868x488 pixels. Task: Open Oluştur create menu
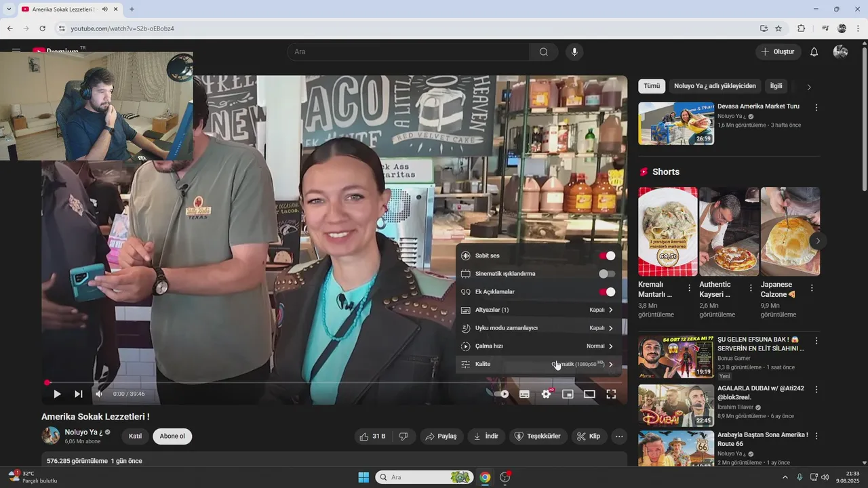pyautogui.click(x=778, y=52)
